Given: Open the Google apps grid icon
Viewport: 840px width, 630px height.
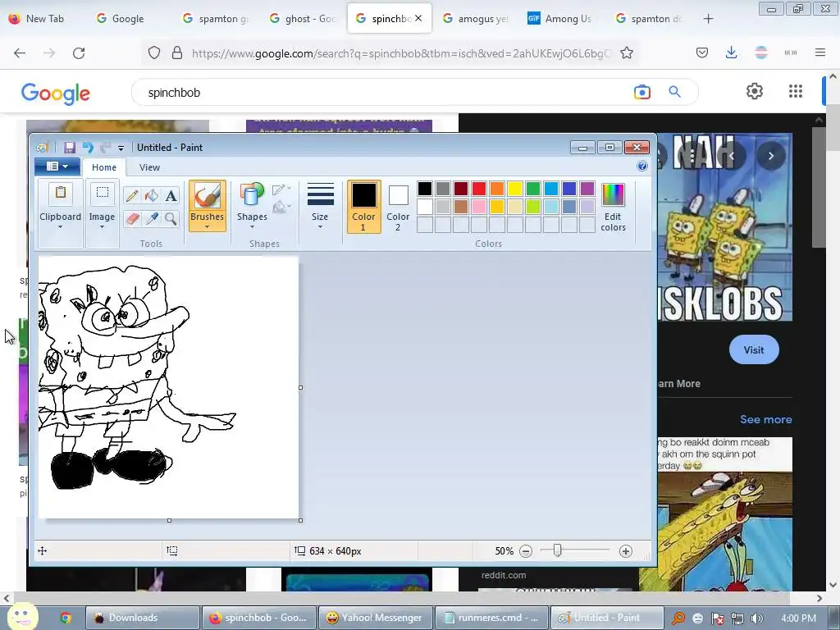Looking at the screenshot, I should click(796, 91).
